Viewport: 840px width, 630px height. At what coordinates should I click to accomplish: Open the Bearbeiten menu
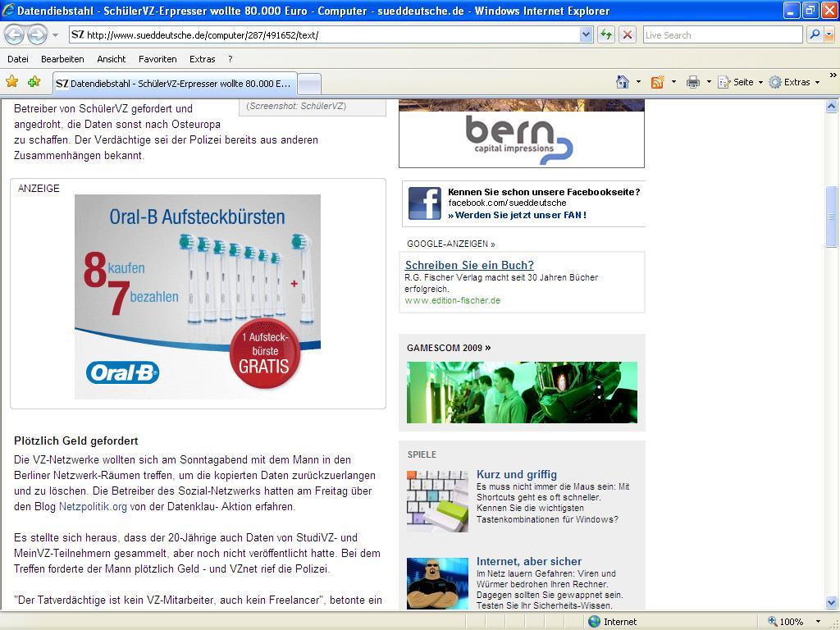click(x=62, y=59)
